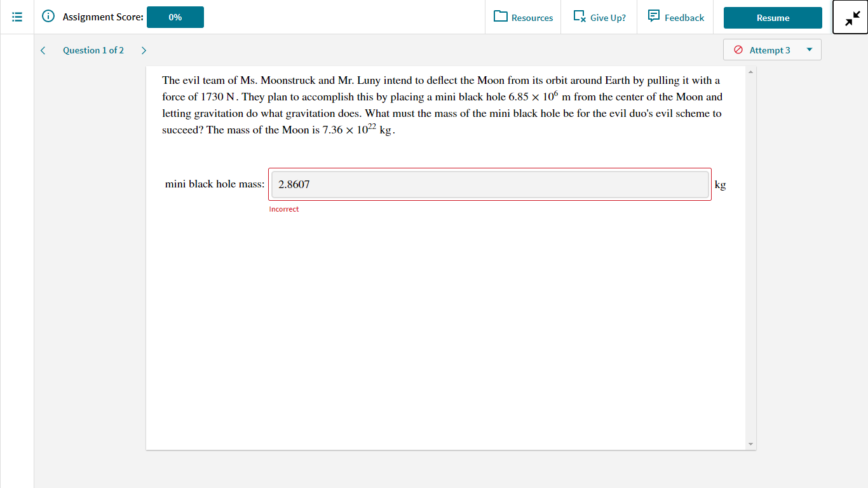
Task: Click the Incorrect label under the answer box
Action: coord(284,208)
